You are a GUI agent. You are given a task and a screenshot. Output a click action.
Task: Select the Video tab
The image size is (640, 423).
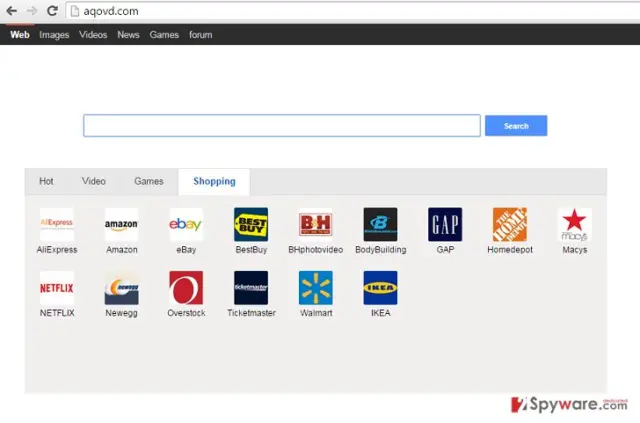(93, 181)
